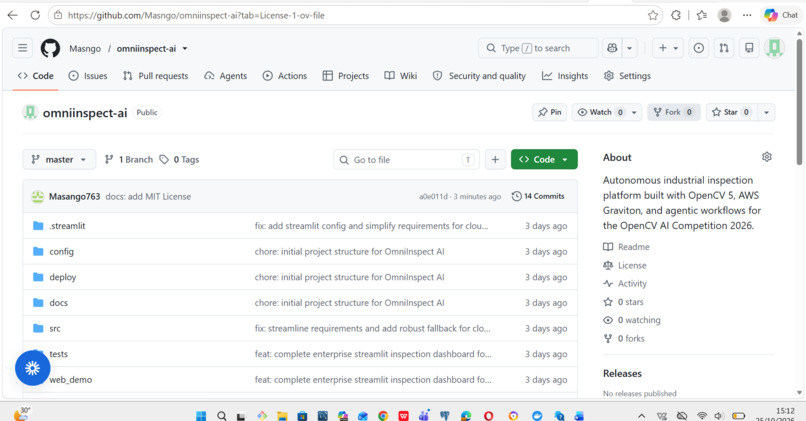806x421 pixels.
Task: Open the user avatar menu
Action: [x=774, y=48]
